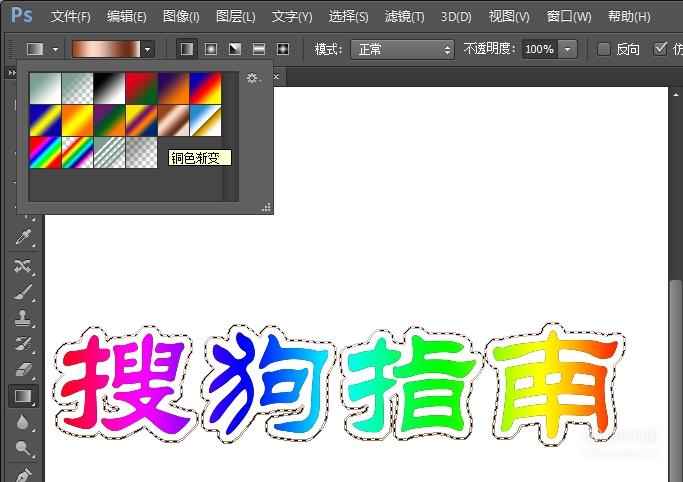Image resolution: width=683 pixels, height=482 pixels.
Task: Open the 图像(I) menu
Action: pyautogui.click(x=181, y=17)
